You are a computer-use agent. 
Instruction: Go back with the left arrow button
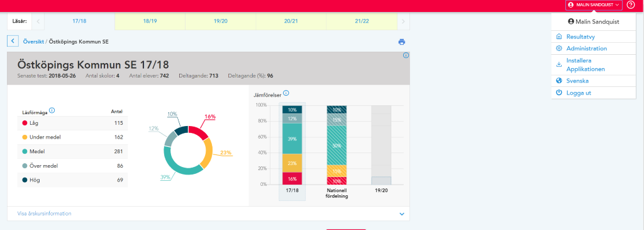(x=13, y=41)
